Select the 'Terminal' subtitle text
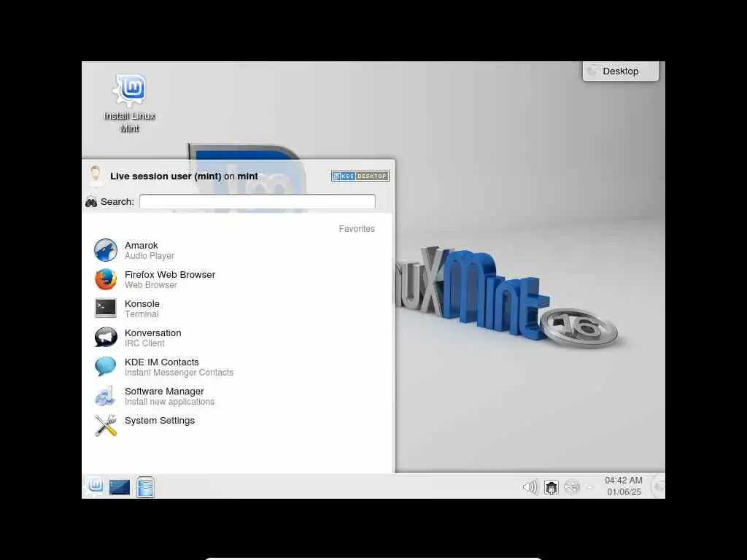 pos(142,314)
